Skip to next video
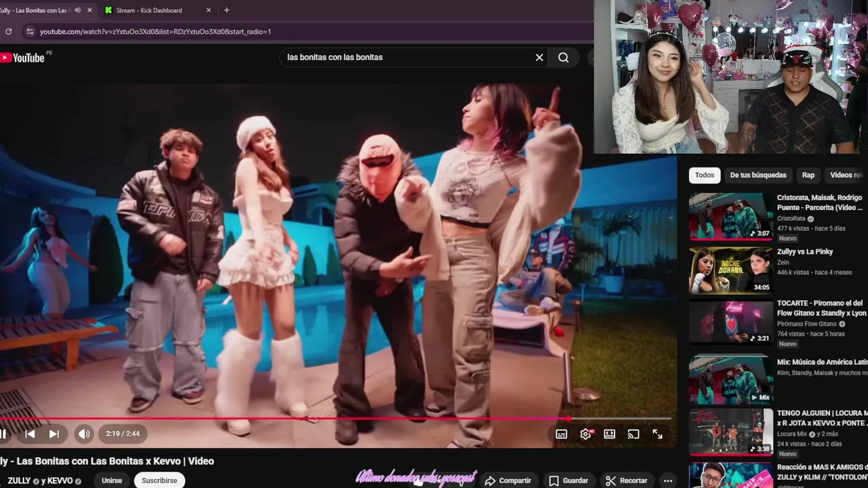This screenshot has height=488, width=868. pos(54,434)
